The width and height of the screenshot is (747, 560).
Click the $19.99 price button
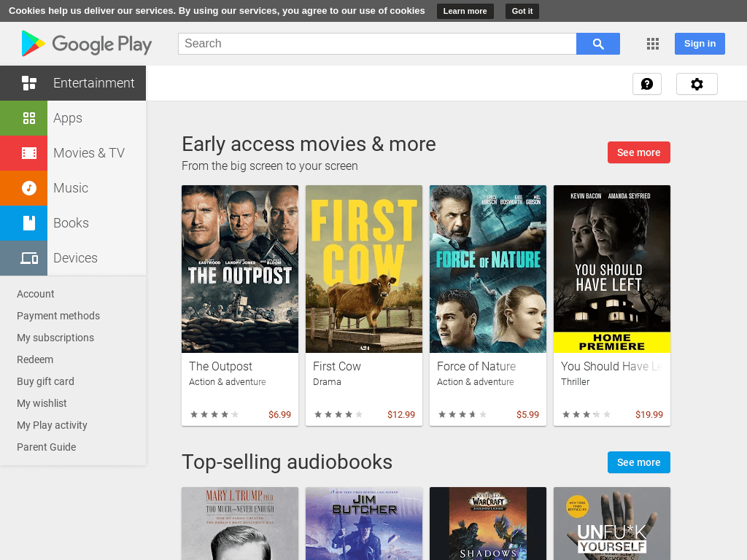click(649, 415)
